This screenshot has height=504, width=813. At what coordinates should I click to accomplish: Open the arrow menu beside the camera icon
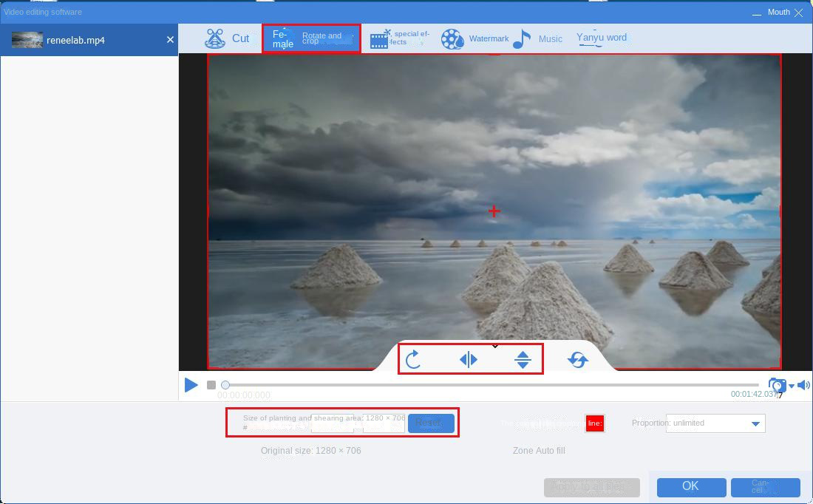tap(792, 386)
